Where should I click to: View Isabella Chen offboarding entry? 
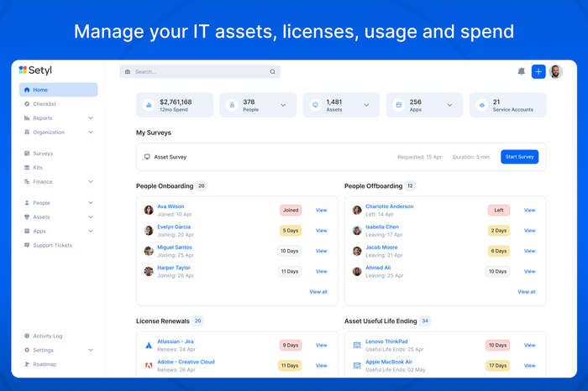(x=529, y=231)
